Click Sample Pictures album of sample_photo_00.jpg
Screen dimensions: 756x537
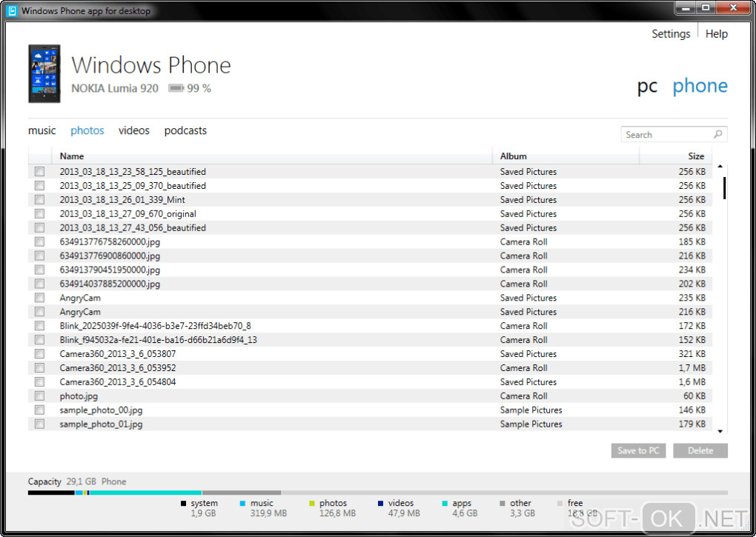click(x=531, y=410)
